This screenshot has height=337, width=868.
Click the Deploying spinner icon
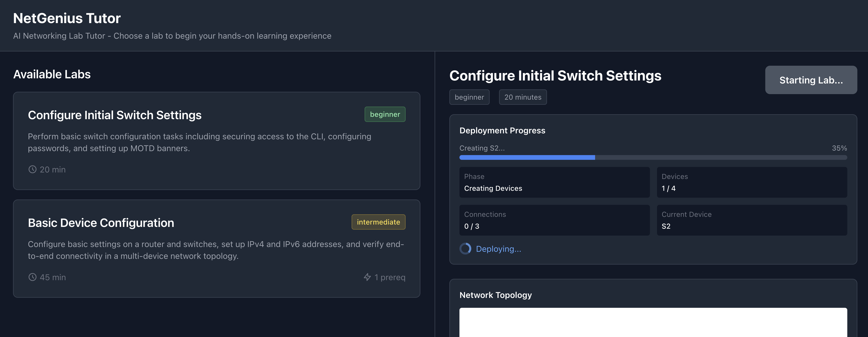[465, 249]
